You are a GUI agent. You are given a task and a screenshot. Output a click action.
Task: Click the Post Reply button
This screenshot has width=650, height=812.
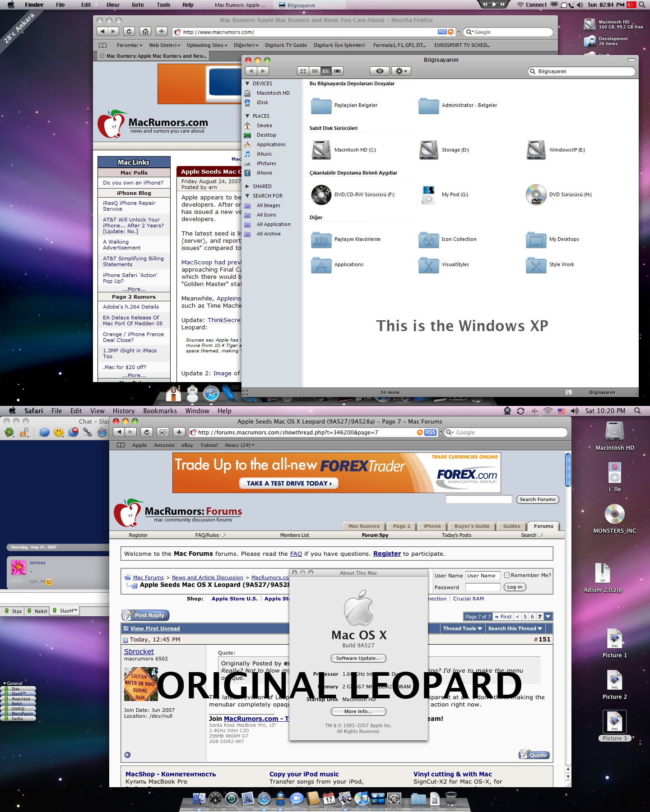[x=146, y=615]
